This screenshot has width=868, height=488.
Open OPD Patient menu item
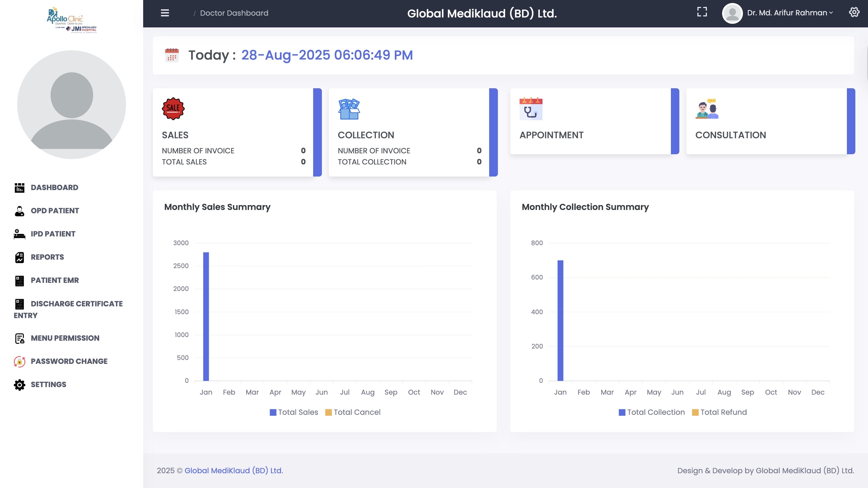pos(55,211)
